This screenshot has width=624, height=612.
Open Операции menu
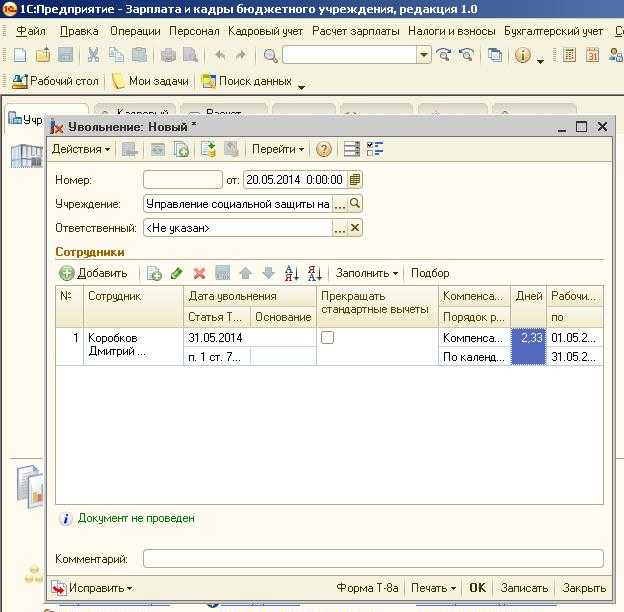135,31
